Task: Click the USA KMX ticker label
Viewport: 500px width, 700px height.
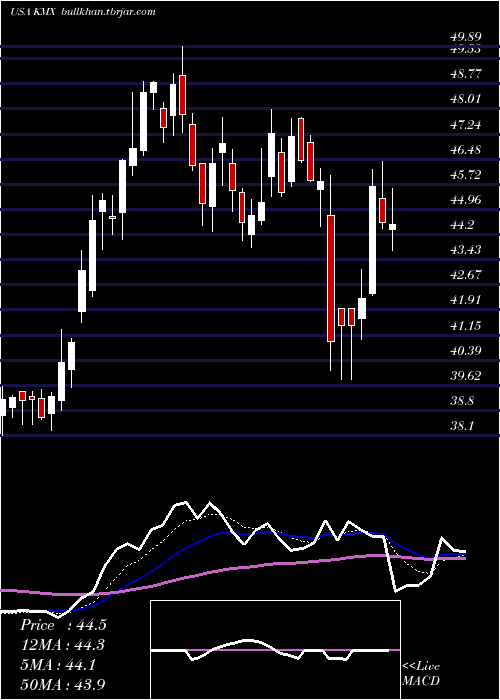Action: point(32,12)
